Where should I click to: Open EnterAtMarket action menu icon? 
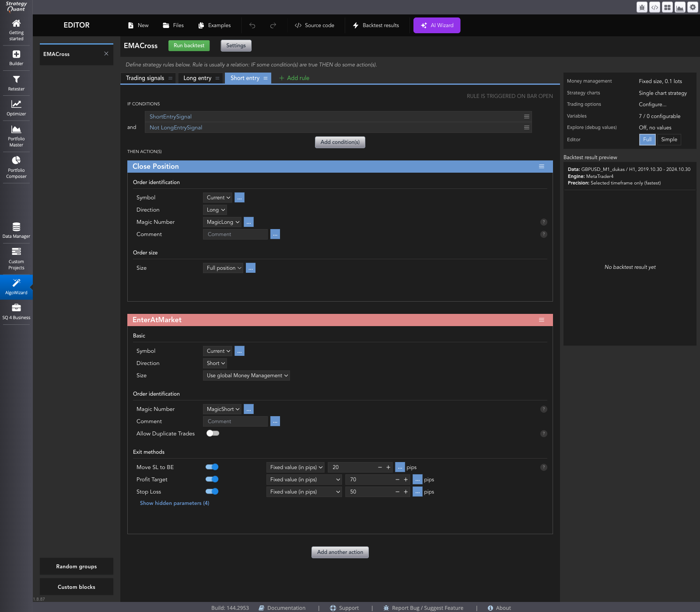[542, 320]
